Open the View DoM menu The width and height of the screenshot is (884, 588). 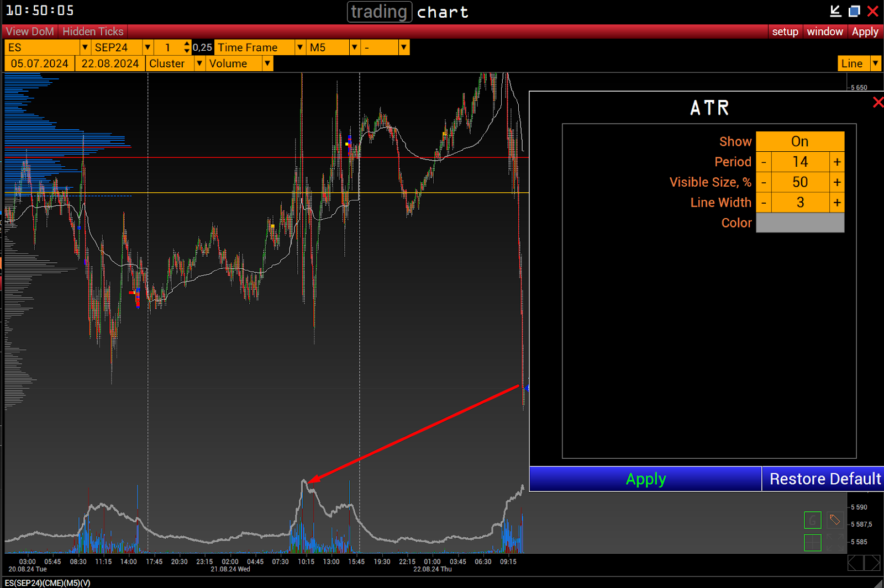[30, 31]
